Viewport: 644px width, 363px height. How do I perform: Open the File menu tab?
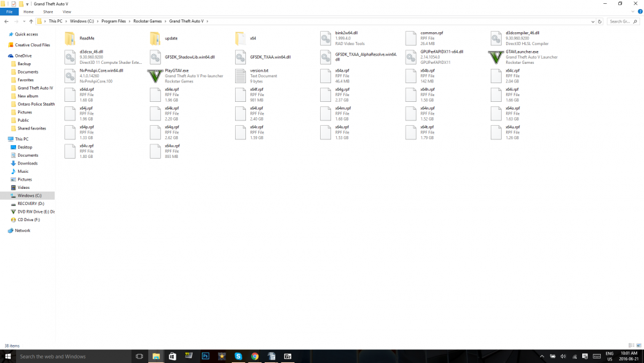pos(9,12)
